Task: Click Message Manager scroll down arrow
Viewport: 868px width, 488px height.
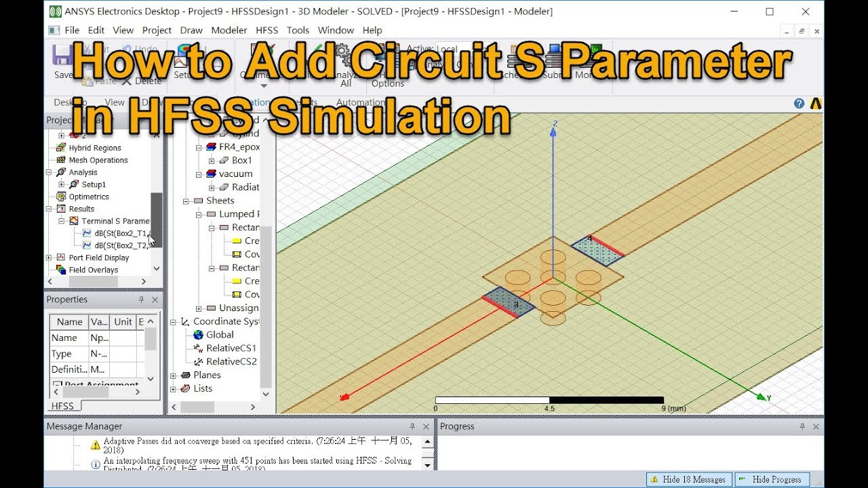Action: click(427, 465)
